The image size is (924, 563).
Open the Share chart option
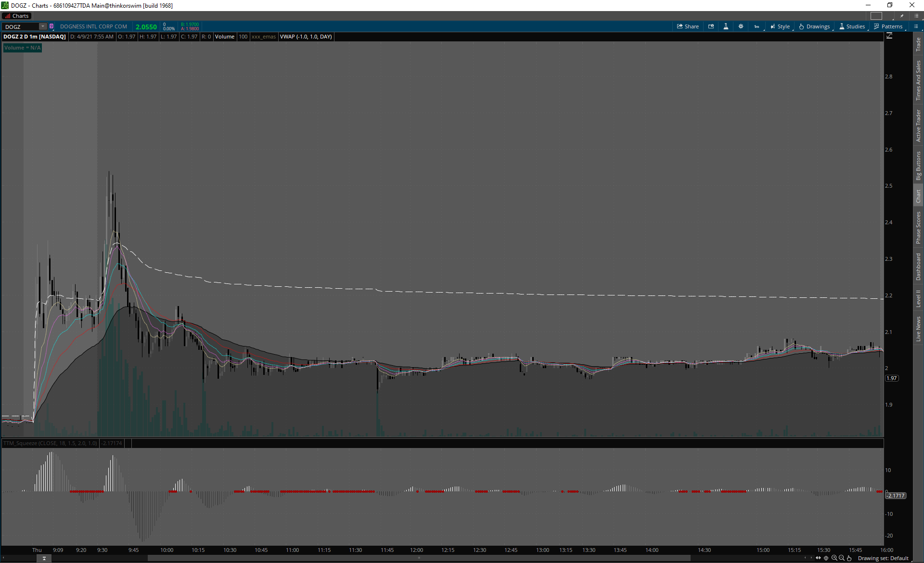(x=688, y=26)
